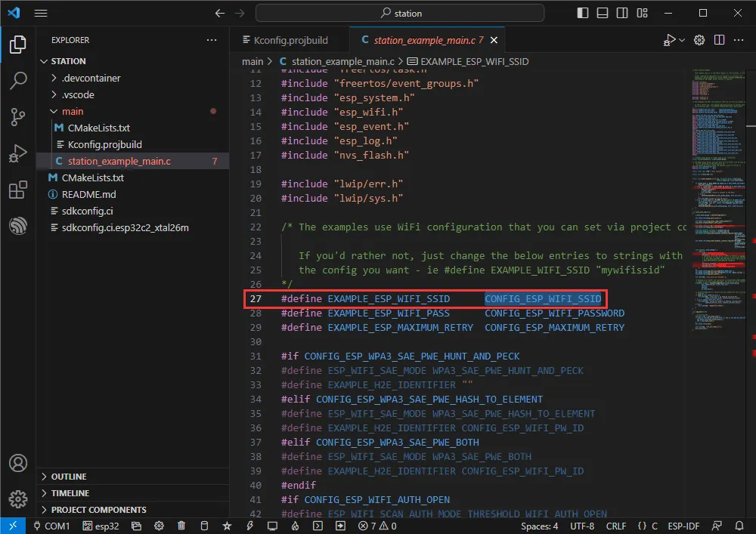Image resolution: width=756 pixels, height=534 pixels.
Task: Click the split editor right icon
Action: tap(720, 40)
